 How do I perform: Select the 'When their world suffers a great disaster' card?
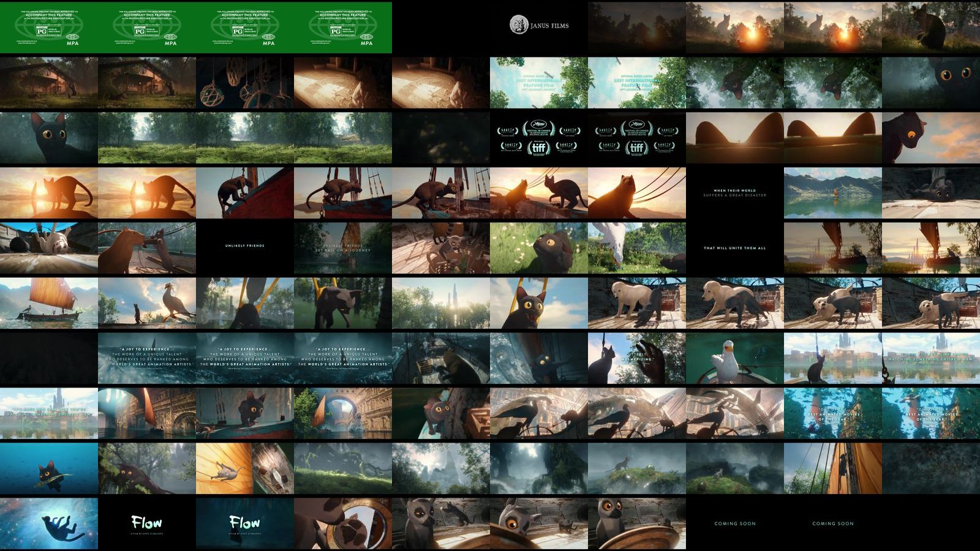735,193
